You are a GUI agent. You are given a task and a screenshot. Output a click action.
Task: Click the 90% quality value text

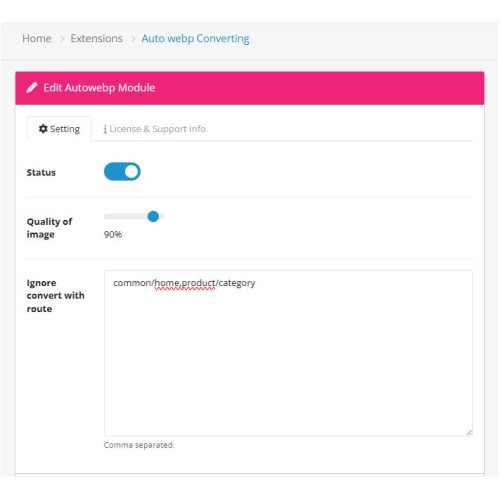(x=113, y=234)
